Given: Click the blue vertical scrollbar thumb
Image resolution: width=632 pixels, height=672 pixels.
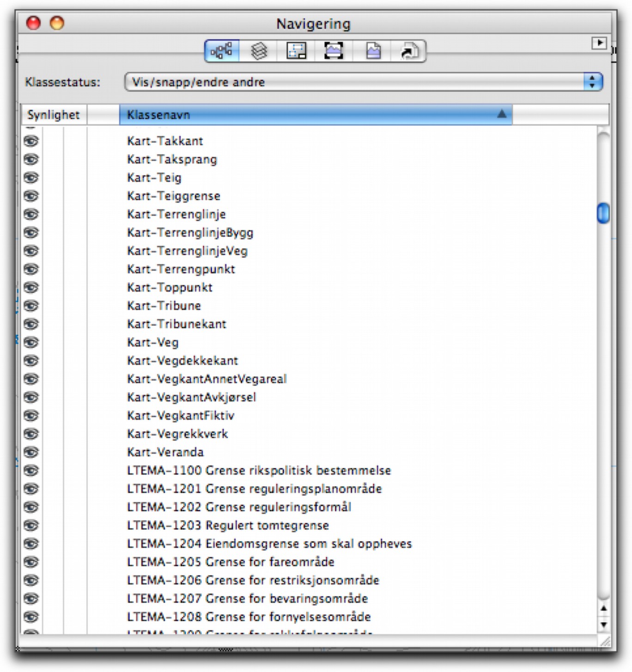Looking at the screenshot, I should click(x=603, y=213).
